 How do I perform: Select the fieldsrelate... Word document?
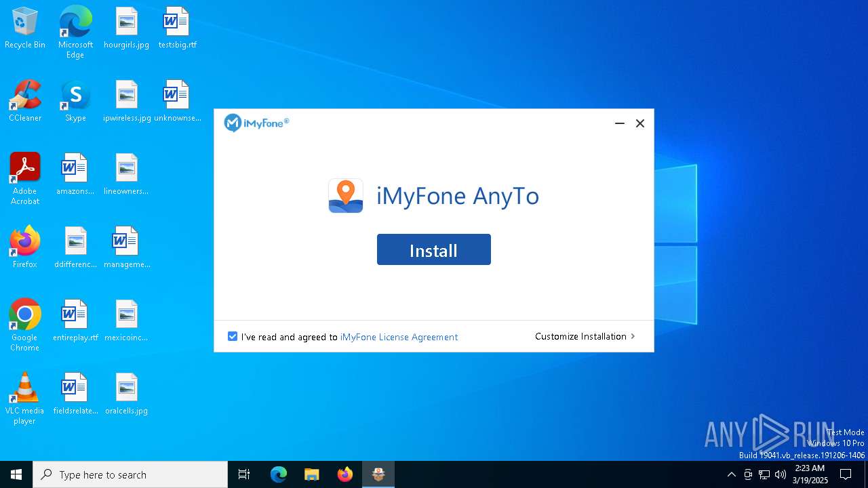tap(75, 394)
